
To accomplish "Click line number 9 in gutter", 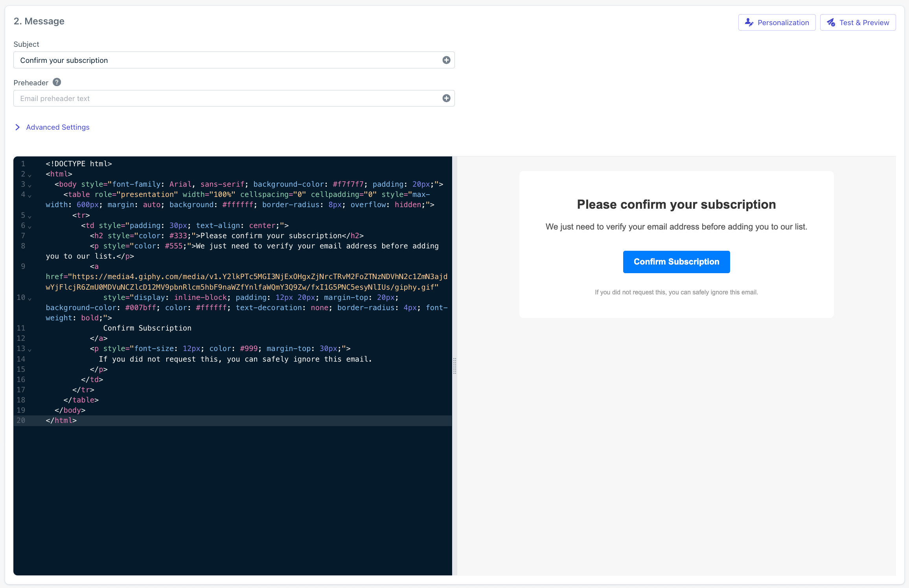I will (x=23, y=266).
